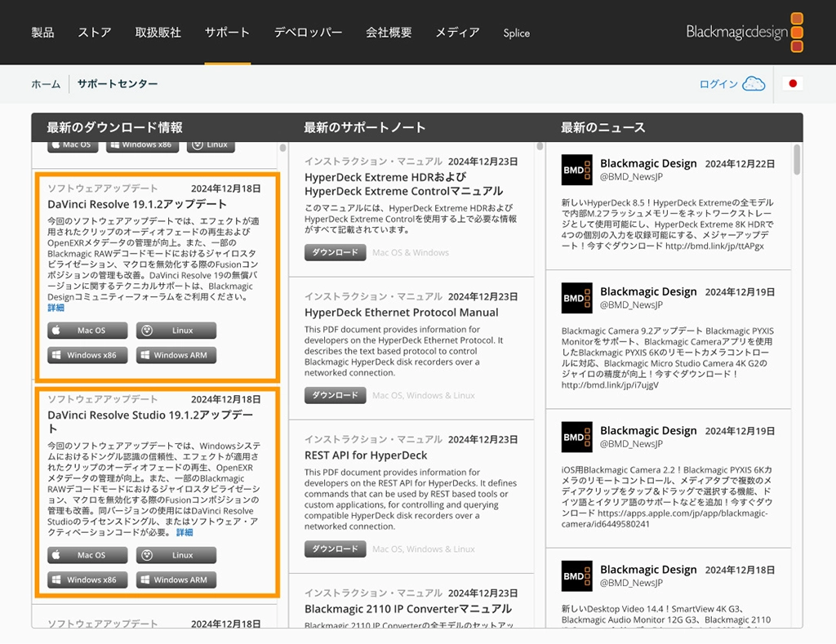This screenshot has height=644, width=836.
Task: Select the サポート navigation tab
Action: [x=228, y=33]
